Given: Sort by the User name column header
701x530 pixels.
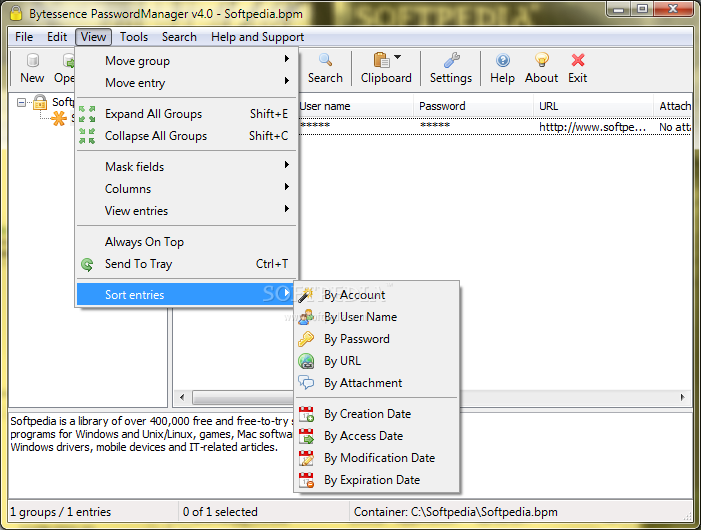Looking at the screenshot, I should 355,106.
